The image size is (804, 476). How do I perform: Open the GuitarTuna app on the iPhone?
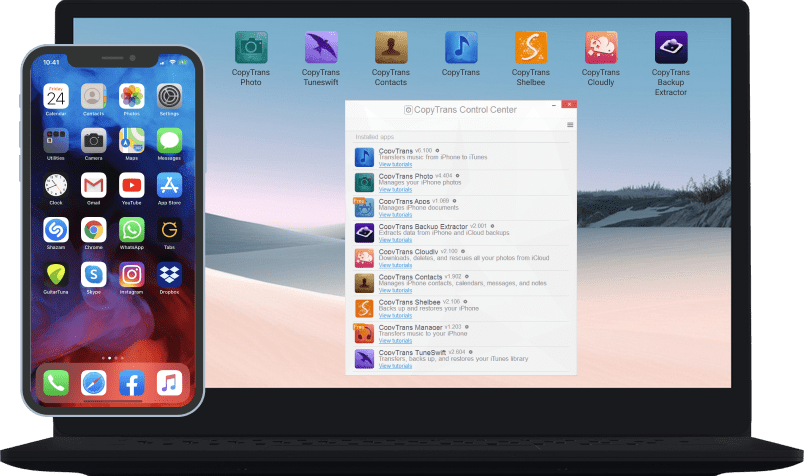point(56,274)
